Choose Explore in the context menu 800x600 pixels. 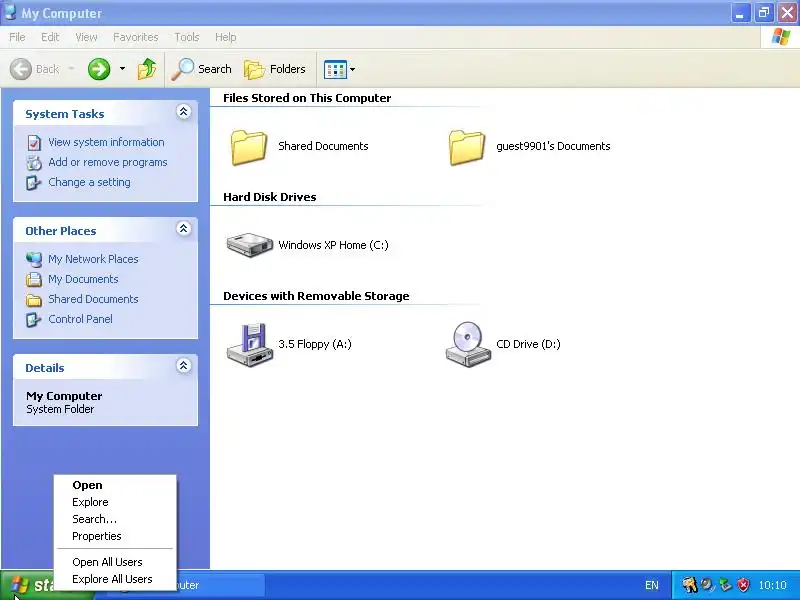click(x=115, y=502)
